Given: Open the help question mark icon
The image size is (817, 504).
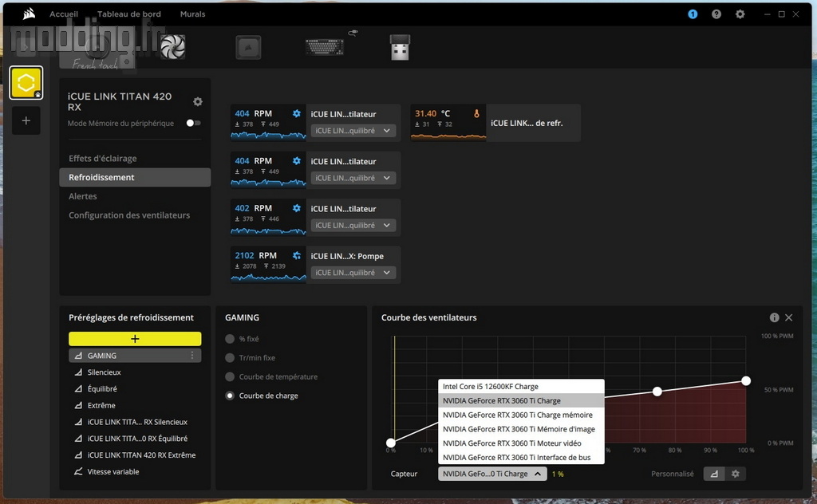Looking at the screenshot, I should pyautogui.click(x=716, y=14).
